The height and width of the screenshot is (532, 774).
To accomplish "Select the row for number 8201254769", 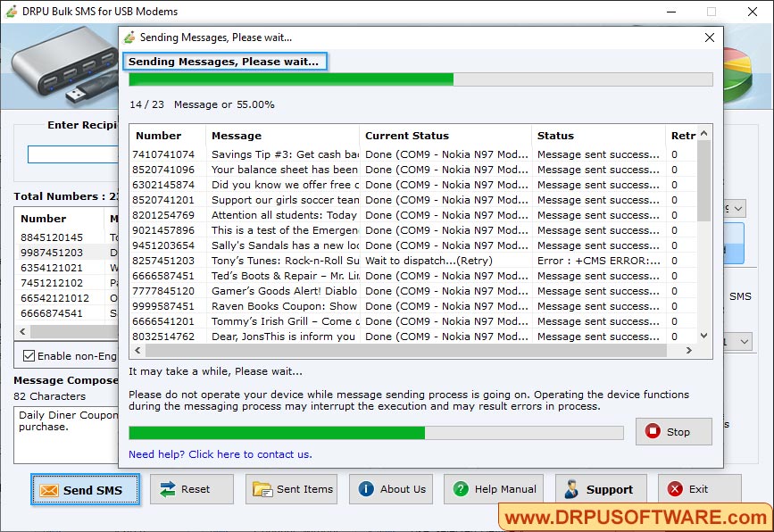I will click(x=413, y=215).
